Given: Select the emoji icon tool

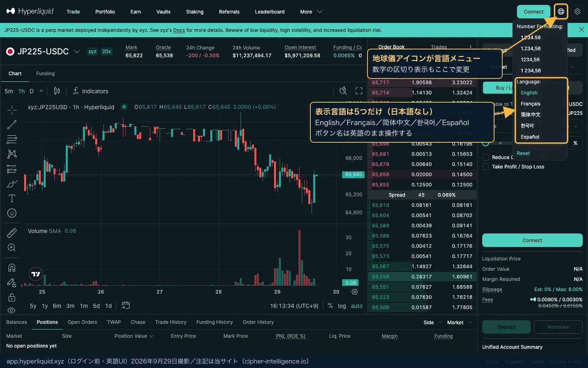Looking at the screenshot, I should 12,213.
